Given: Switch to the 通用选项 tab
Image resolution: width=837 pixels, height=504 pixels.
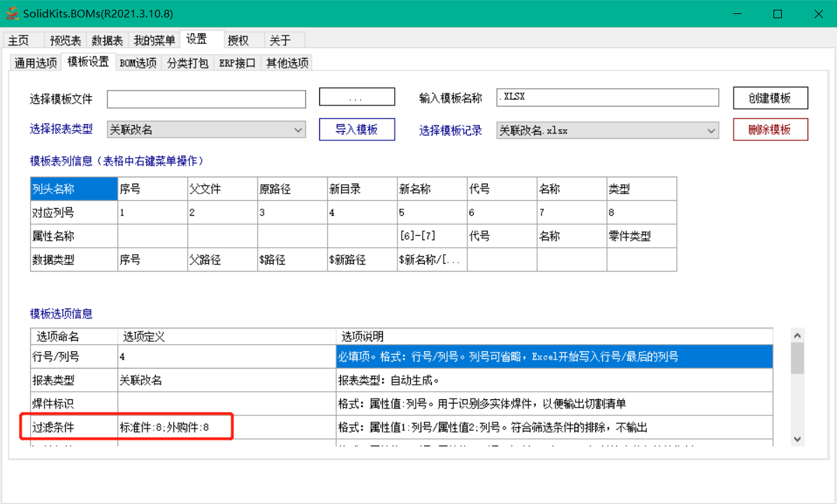Looking at the screenshot, I should tap(34, 61).
